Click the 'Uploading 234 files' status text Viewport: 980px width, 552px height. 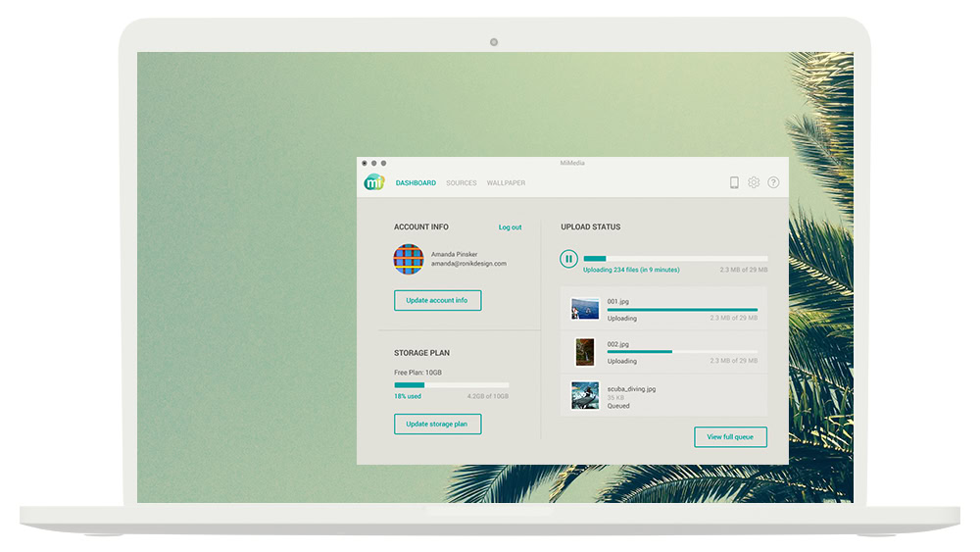(x=631, y=270)
